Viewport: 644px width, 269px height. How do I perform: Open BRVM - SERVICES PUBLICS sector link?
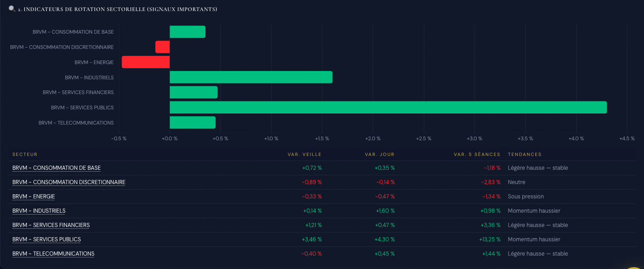click(47, 239)
